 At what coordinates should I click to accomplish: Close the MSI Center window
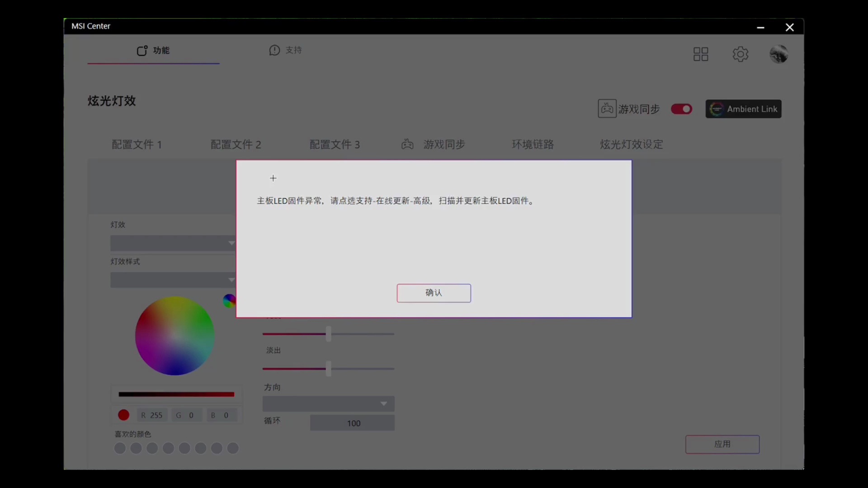[x=789, y=28]
